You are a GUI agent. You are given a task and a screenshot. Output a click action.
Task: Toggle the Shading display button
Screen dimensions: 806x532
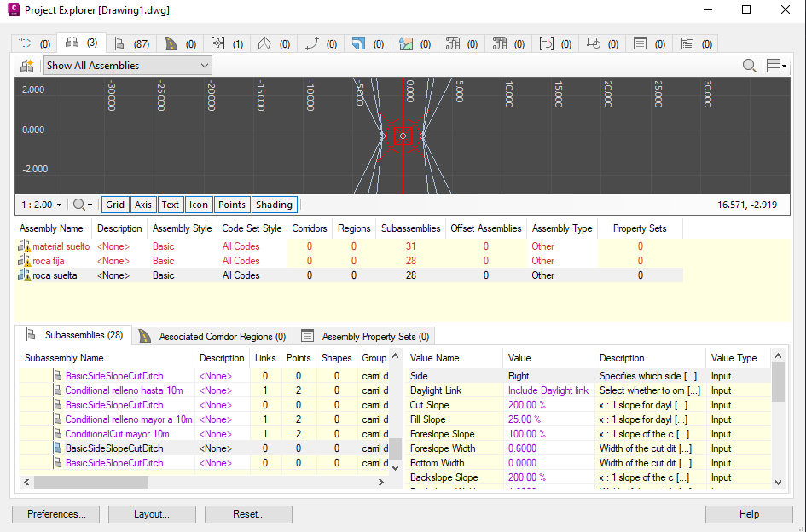tap(274, 205)
